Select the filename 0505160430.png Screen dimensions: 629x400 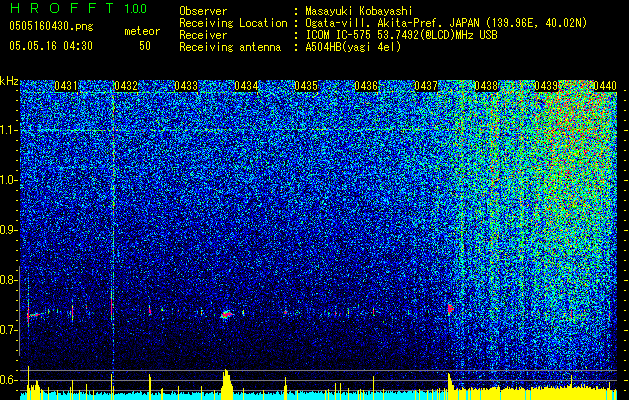[51, 26]
